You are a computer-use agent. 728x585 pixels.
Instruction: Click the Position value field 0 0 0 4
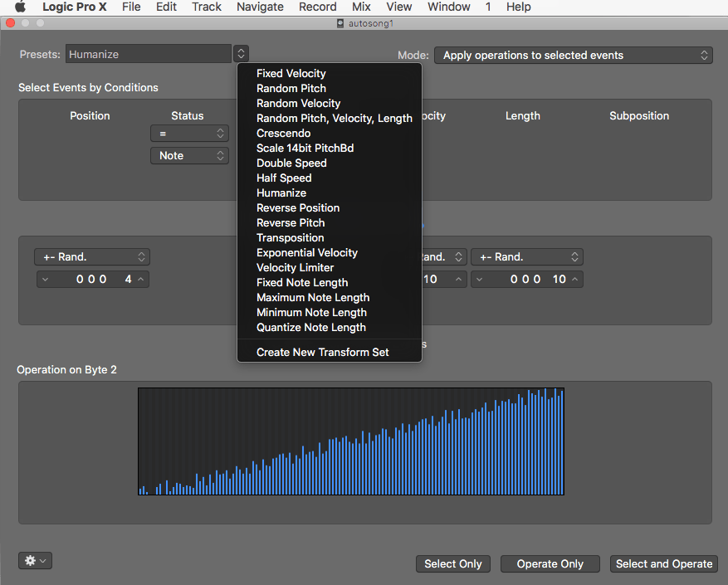pyautogui.click(x=93, y=280)
